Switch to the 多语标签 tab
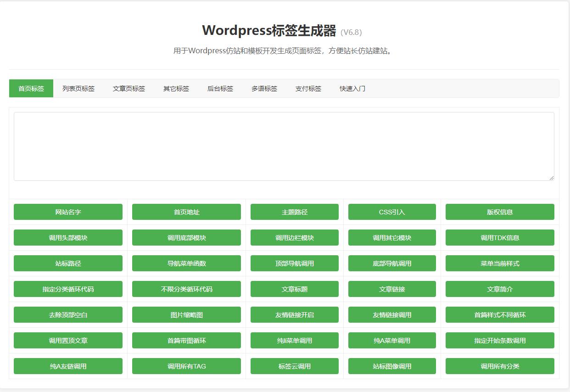570x392 pixels. 264,89
